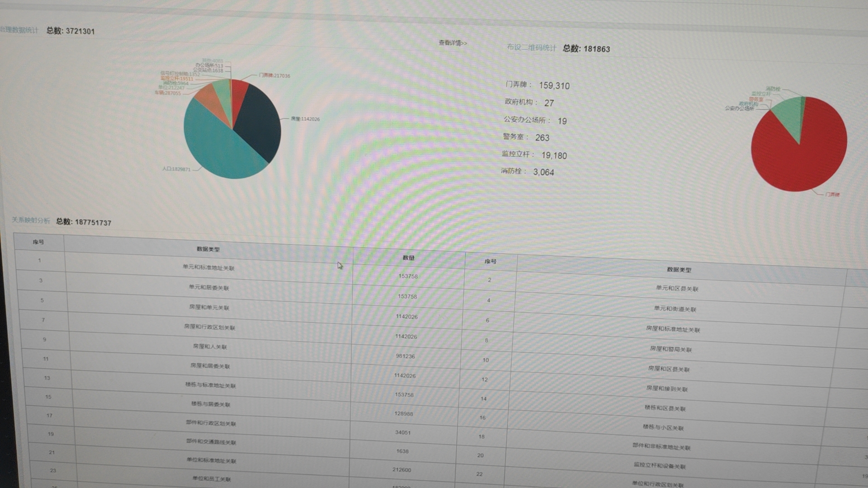Click the 数量 column header
Viewport: 868px width, 488px height.
409,258
